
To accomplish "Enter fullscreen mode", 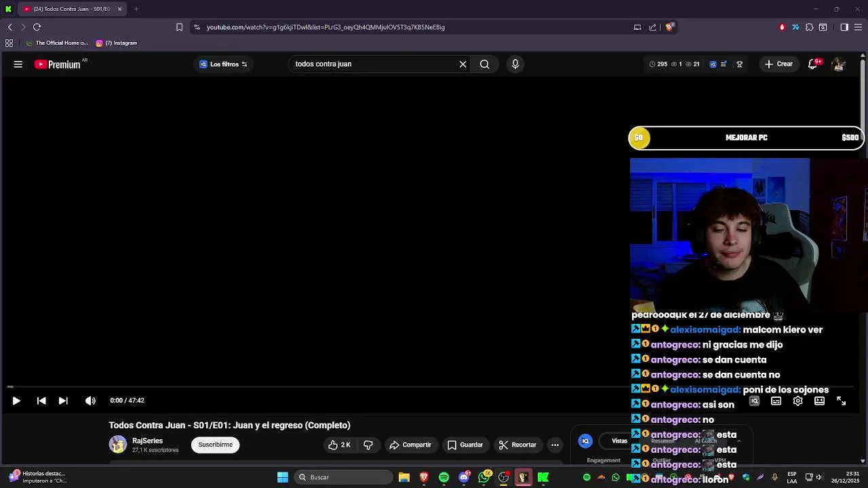I will (842, 401).
